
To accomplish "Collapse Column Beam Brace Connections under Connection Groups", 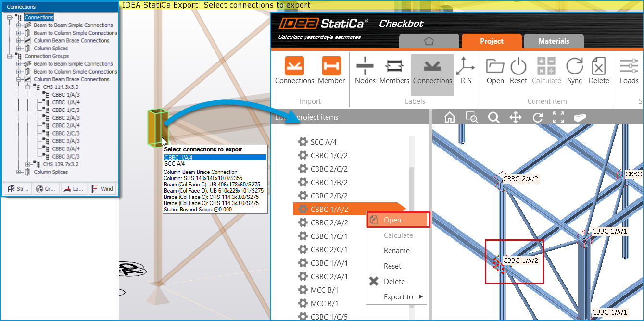I will (19, 79).
